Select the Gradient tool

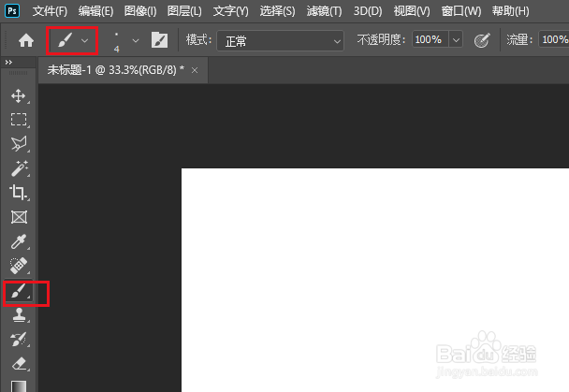click(x=19, y=386)
